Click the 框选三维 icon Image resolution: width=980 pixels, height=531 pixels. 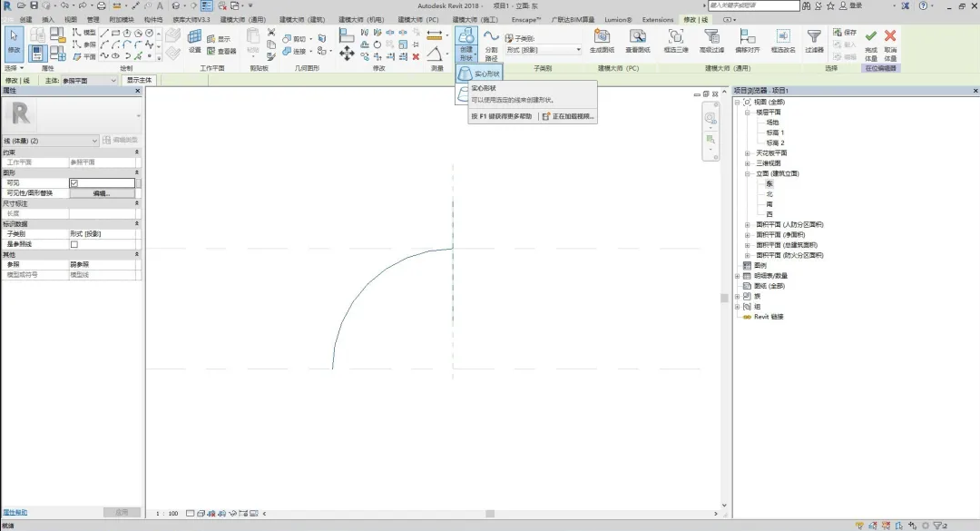pyautogui.click(x=675, y=40)
